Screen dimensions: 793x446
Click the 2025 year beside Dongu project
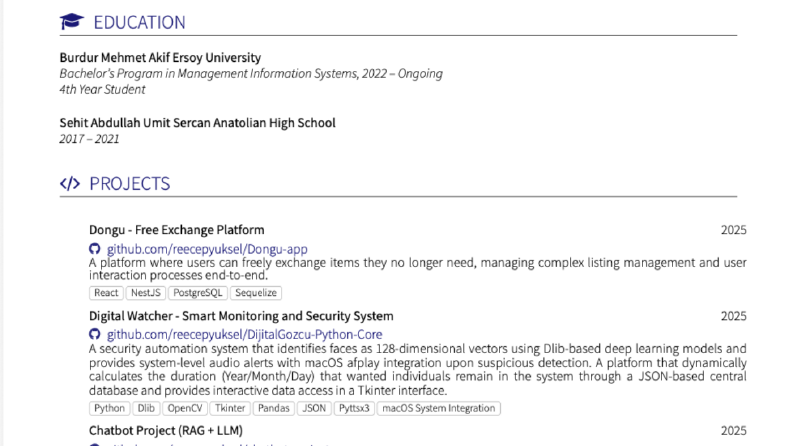733,230
